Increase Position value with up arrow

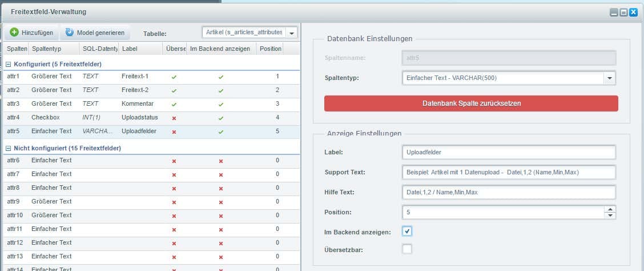tap(611, 209)
